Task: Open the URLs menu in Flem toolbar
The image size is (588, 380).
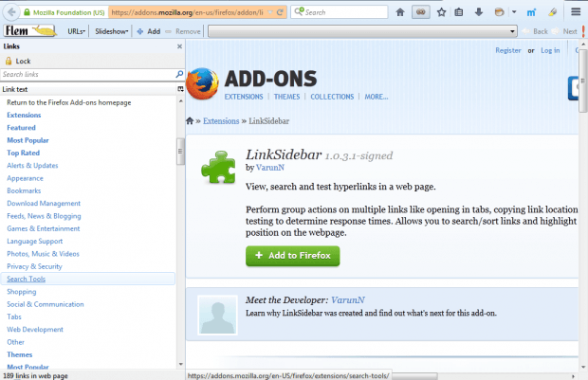Action: (x=76, y=31)
